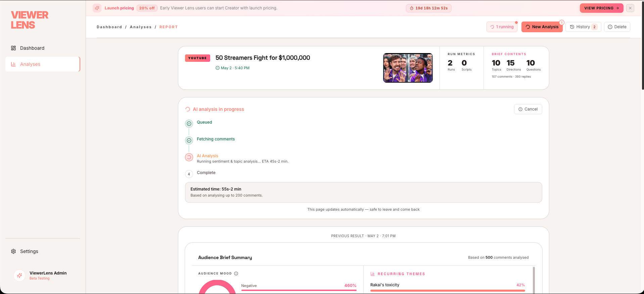Click 107 comments · 393 replies text
The width and height of the screenshot is (644, 294).
click(x=511, y=77)
